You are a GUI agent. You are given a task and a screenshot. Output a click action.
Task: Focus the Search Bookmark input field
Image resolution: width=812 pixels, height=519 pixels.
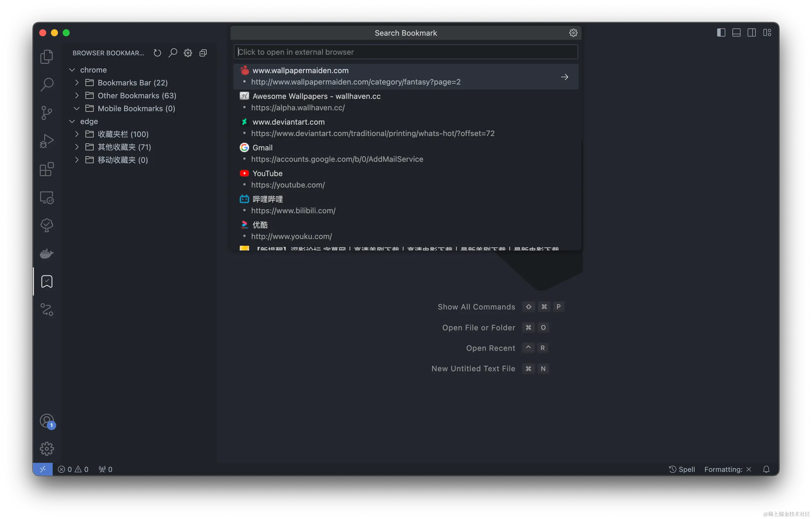coord(405,52)
